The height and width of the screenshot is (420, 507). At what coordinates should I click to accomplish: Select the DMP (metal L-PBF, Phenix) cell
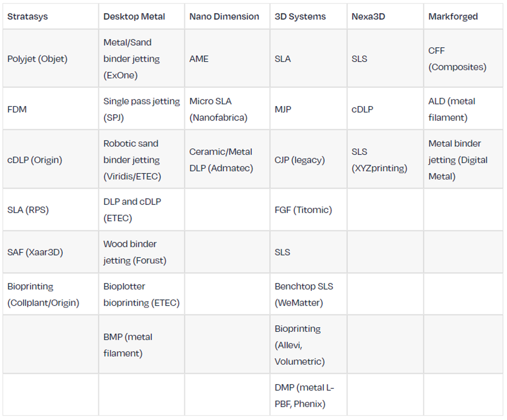pos(308,395)
